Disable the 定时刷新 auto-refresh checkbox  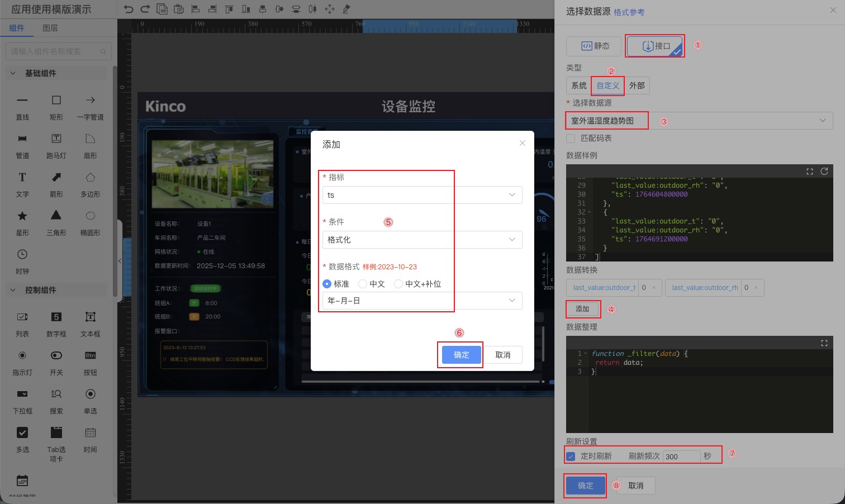pyautogui.click(x=571, y=456)
